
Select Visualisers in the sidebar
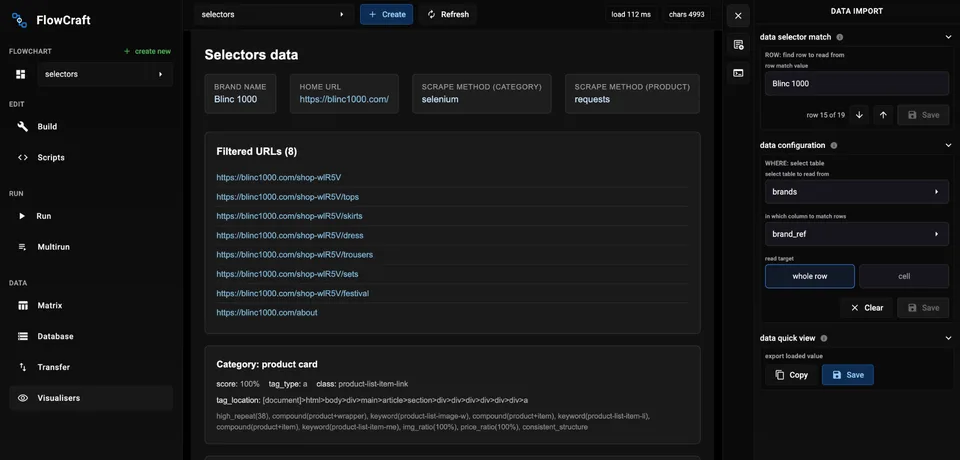click(91, 398)
